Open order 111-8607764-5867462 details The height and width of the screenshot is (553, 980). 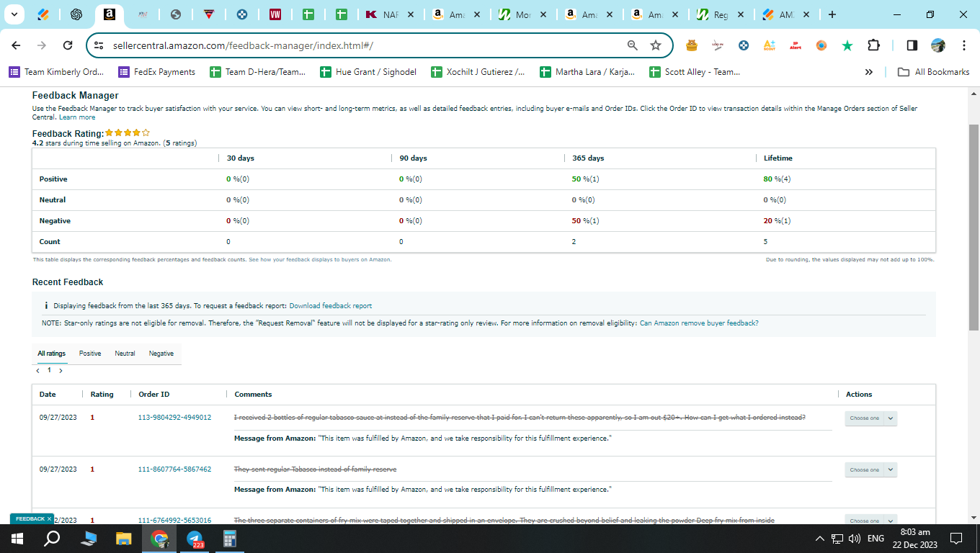[x=174, y=469]
